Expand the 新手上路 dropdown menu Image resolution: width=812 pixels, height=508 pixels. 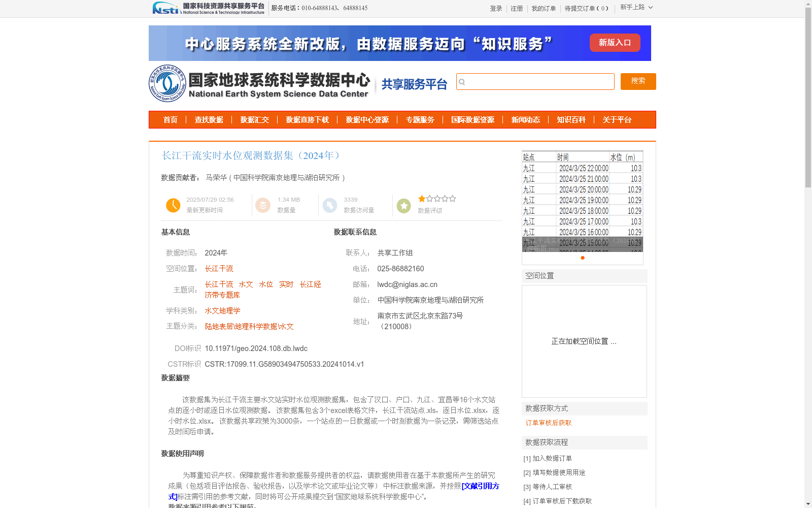[636, 8]
